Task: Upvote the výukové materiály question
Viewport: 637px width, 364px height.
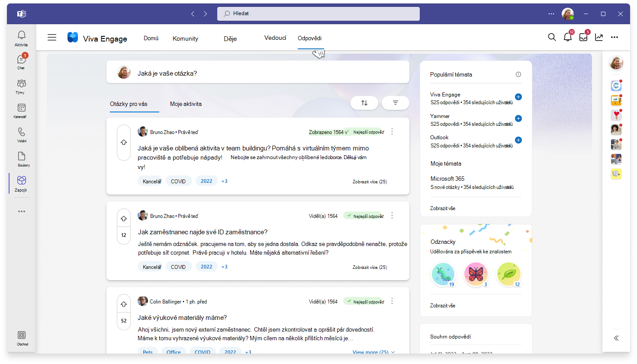Action: coord(124,304)
